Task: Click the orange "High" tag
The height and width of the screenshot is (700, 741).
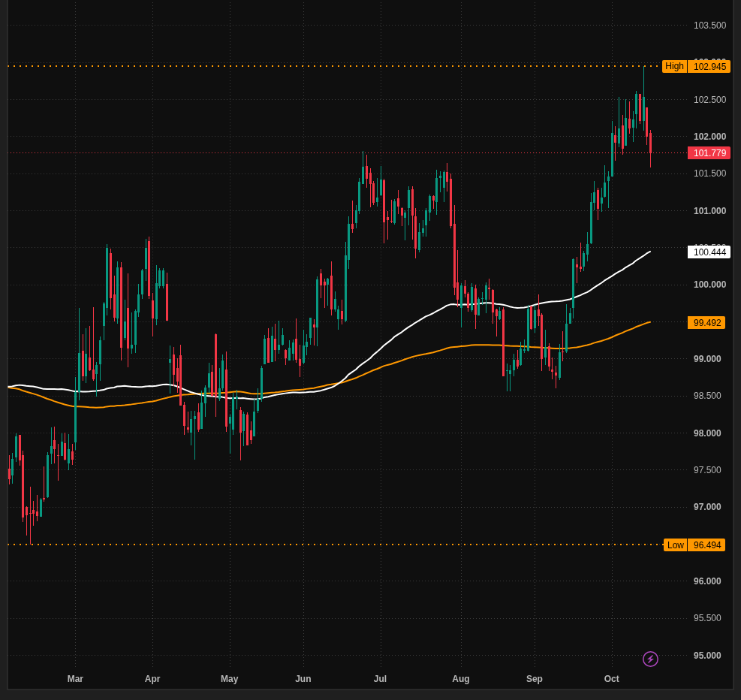Action: pos(674,66)
